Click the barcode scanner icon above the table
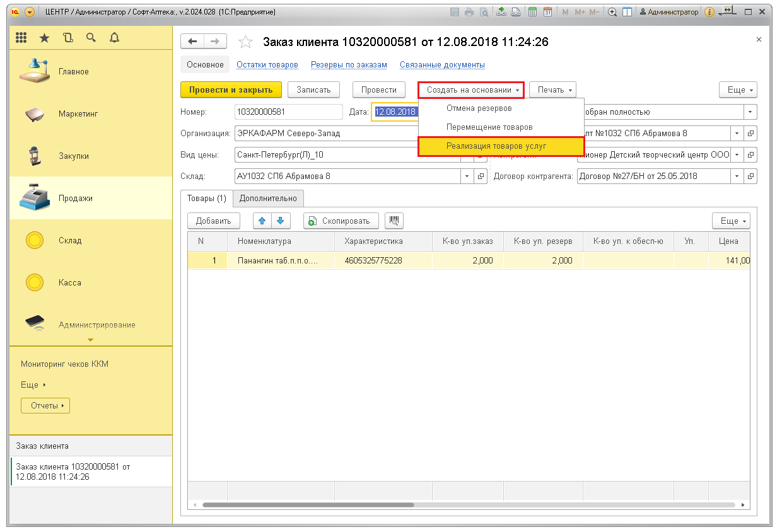The height and width of the screenshot is (532, 782). [394, 221]
